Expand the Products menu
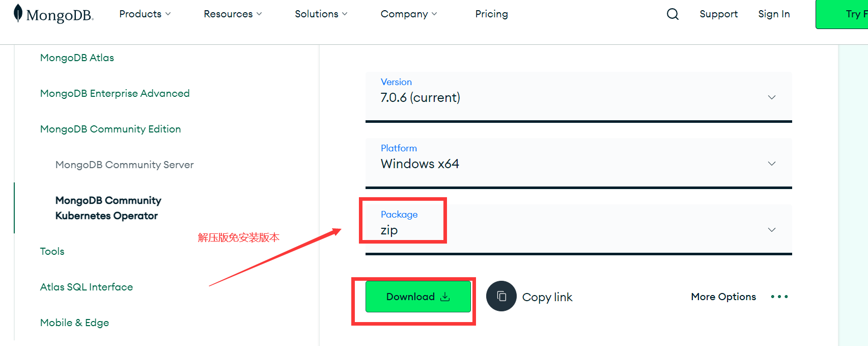The image size is (868, 346). tap(145, 14)
